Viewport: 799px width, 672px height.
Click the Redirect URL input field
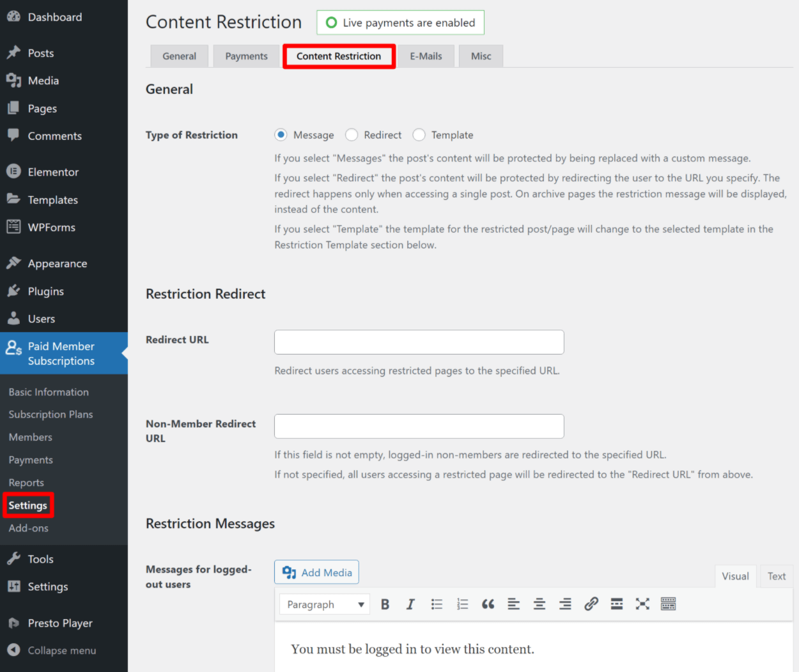coord(419,342)
